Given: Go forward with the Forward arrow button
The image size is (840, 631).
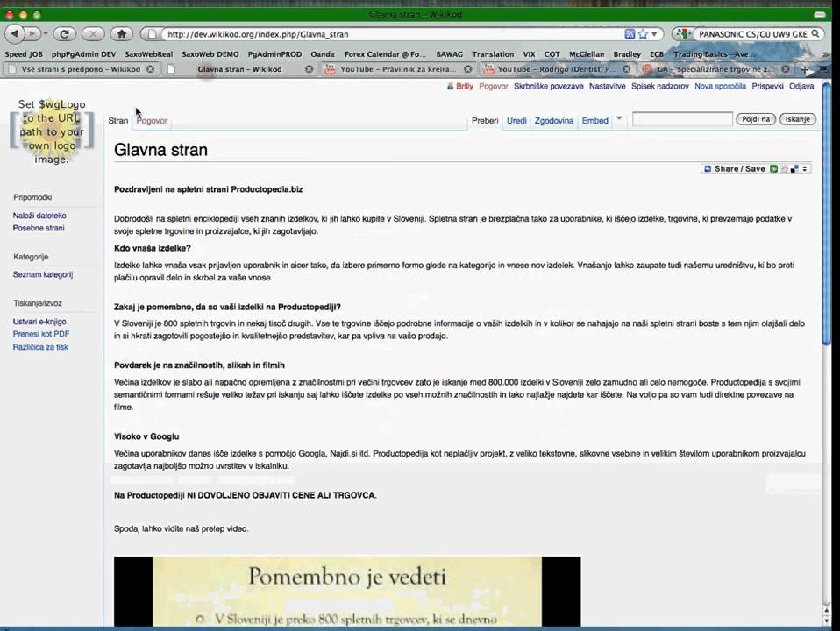Looking at the screenshot, I should (32, 34).
